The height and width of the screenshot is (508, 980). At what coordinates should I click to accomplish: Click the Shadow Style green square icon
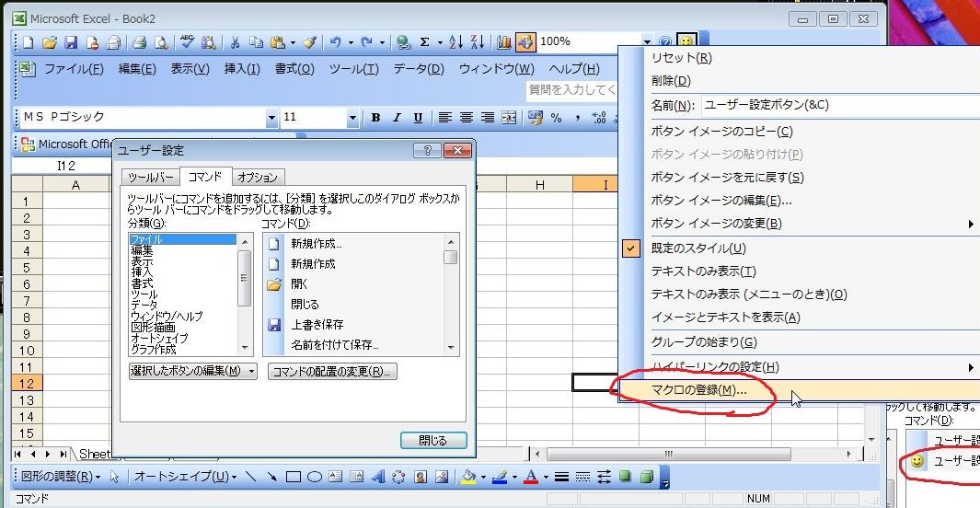[625, 477]
